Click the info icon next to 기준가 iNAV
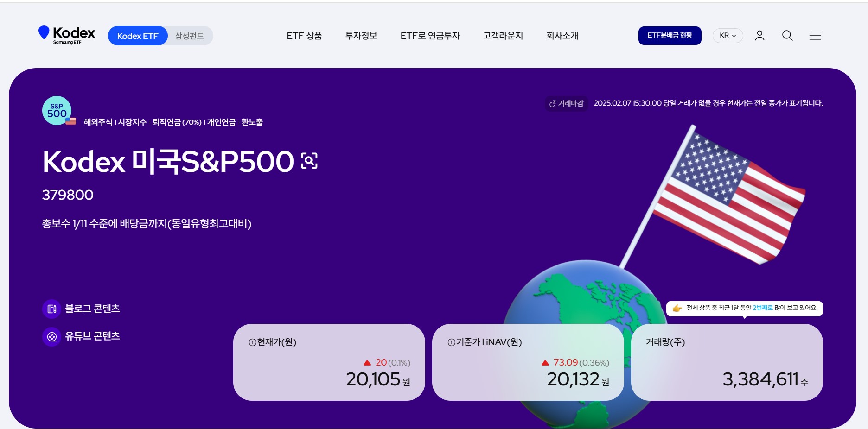This screenshot has width=868, height=429. point(451,342)
